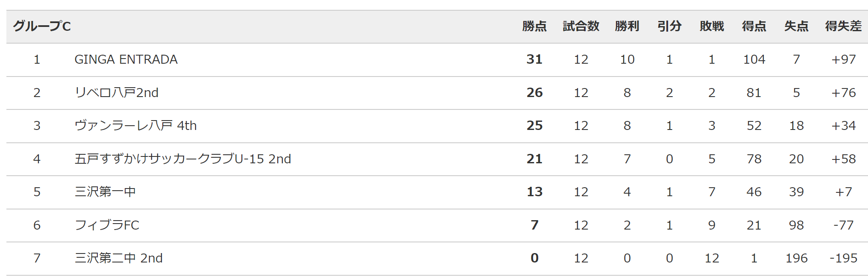Click the グループC table header
Image resolution: width=868 pixels, height=280 pixels.
42,27
